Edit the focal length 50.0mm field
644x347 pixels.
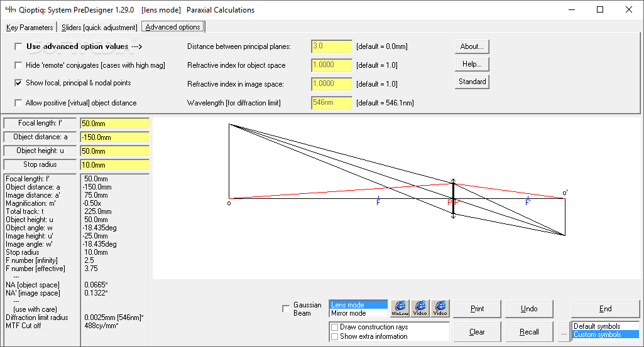(114, 124)
